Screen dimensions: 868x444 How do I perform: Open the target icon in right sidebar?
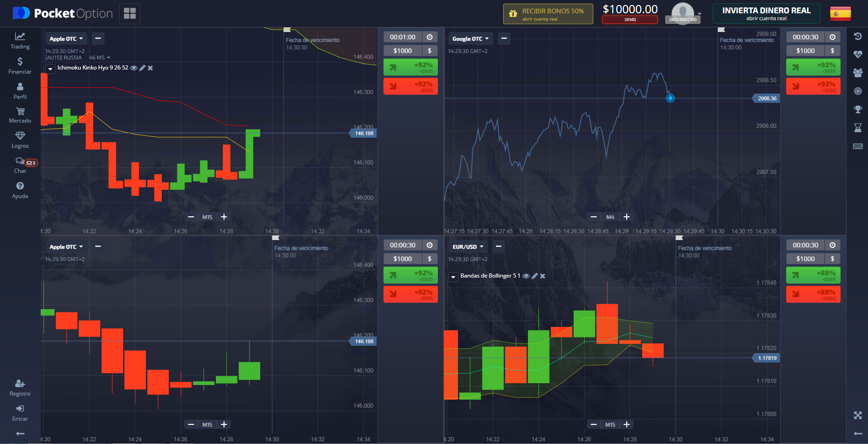pyautogui.click(x=858, y=91)
